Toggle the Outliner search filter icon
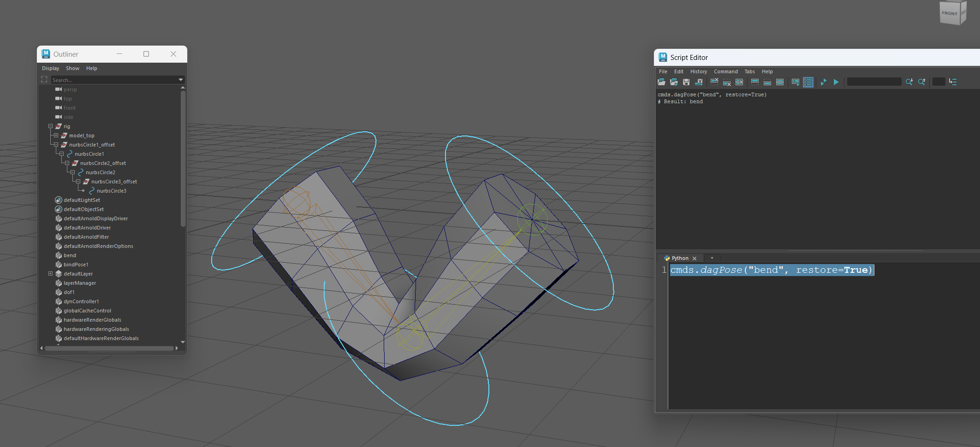 coord(44,80)
